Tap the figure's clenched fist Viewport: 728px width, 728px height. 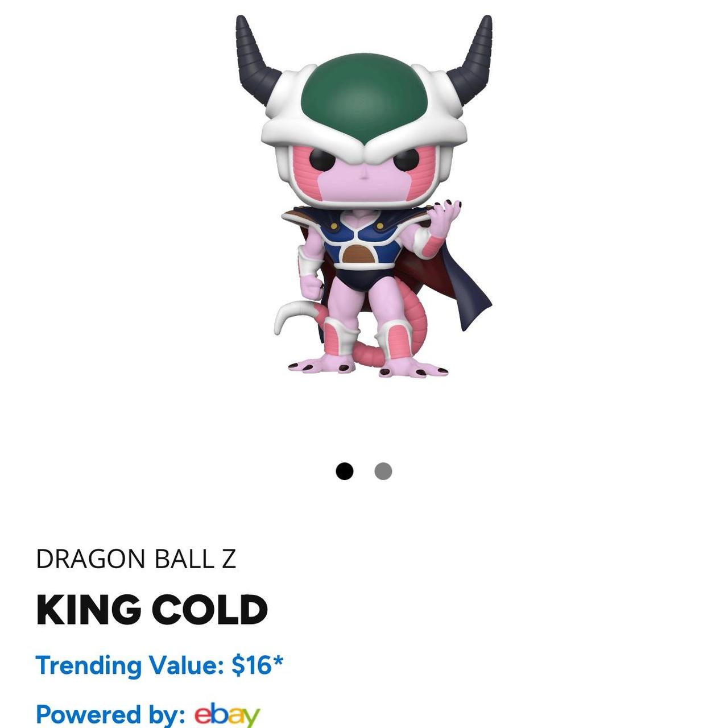click(312, 284)
